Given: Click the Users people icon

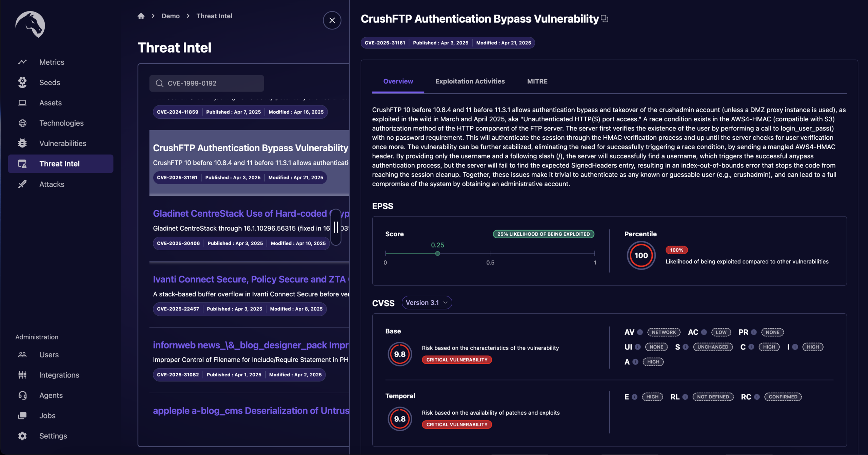Looking at the screenshot, I should [22, 355].
